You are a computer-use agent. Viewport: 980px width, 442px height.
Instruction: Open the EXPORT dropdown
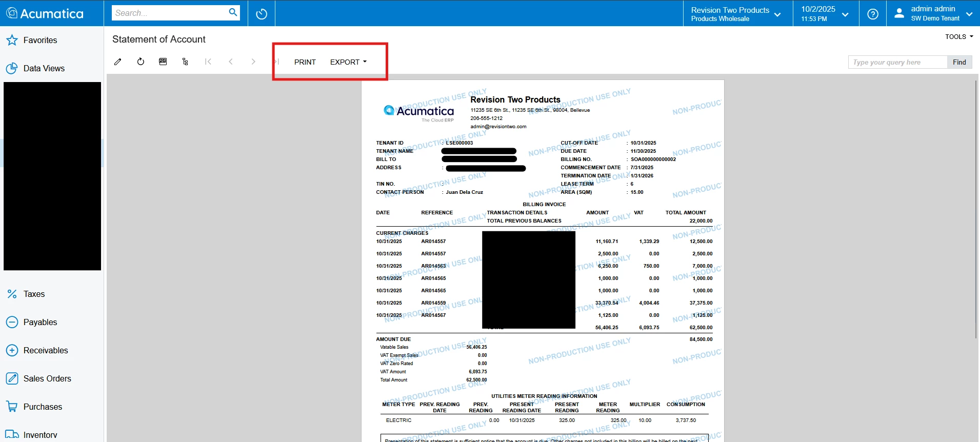pyautogui.click(x=348, y=62)
